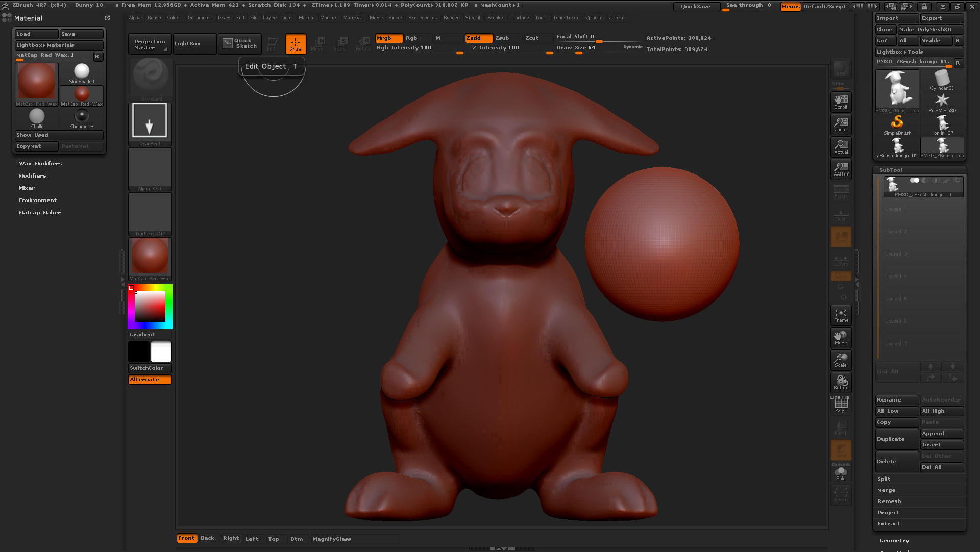Select the Zoom navigation icon
The image size is (980, 552).
[841, 124]
